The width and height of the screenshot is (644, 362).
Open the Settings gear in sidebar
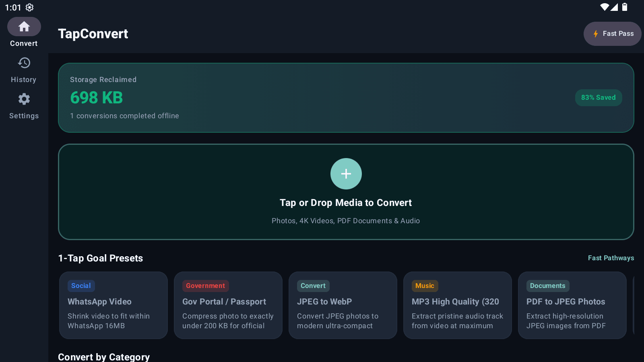tap(24, 99)
